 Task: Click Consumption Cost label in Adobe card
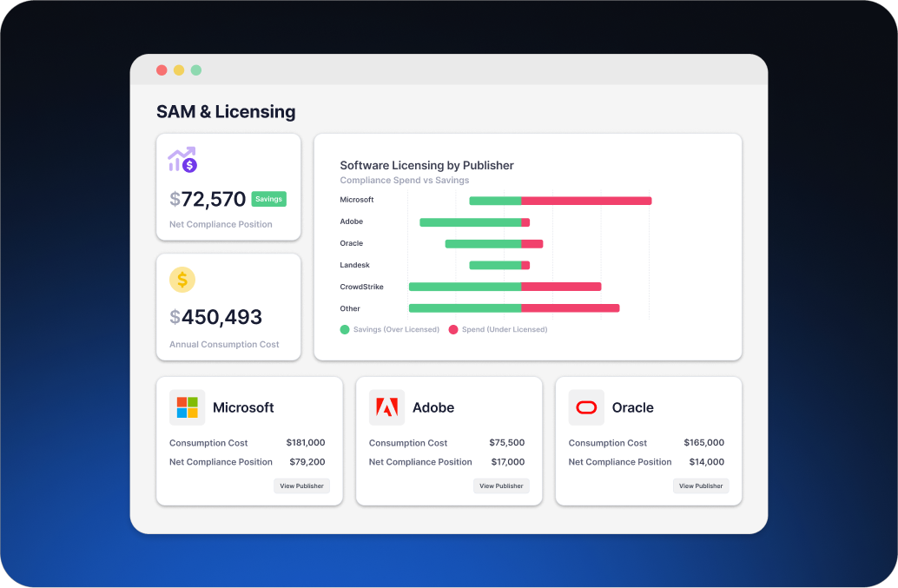coord(408,443)
